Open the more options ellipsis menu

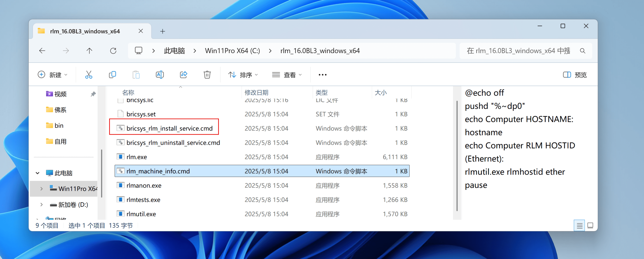pos(323,75)
